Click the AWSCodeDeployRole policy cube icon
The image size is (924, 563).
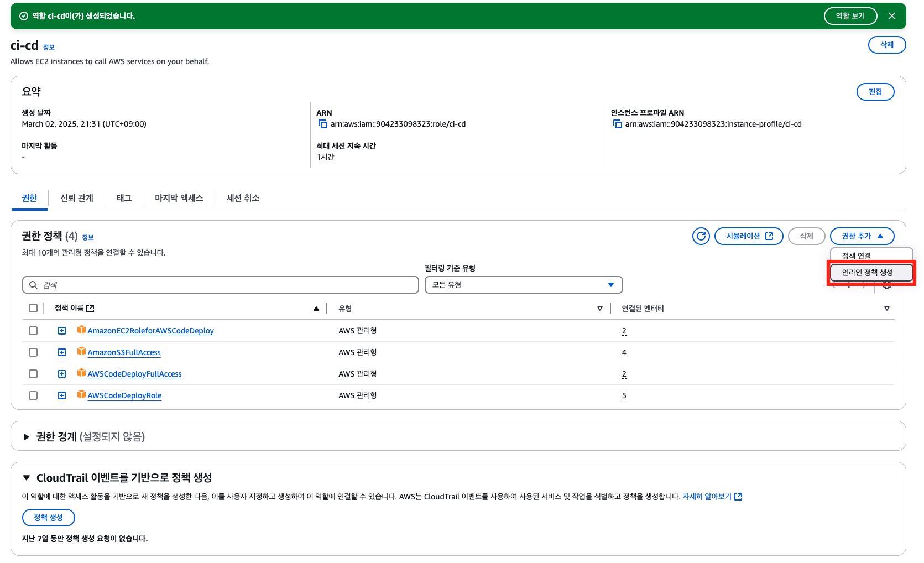pyautogui.click(x=81, y=394)
